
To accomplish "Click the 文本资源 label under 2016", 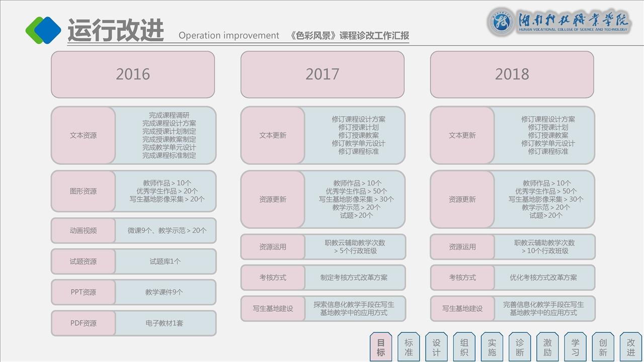I will pos(84,135).
